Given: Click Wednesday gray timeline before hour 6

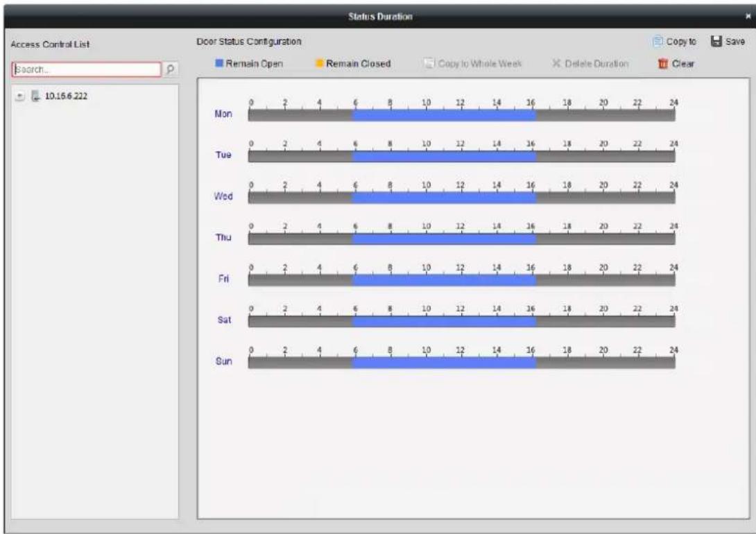Looking at the screenshot, I should pos(300,198).
